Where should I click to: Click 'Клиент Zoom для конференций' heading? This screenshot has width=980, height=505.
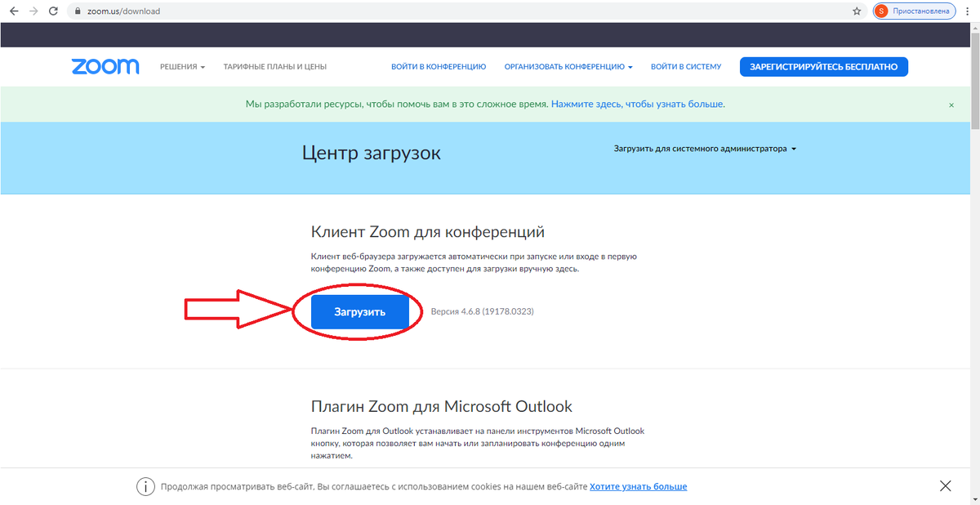[x=428, y=232]
